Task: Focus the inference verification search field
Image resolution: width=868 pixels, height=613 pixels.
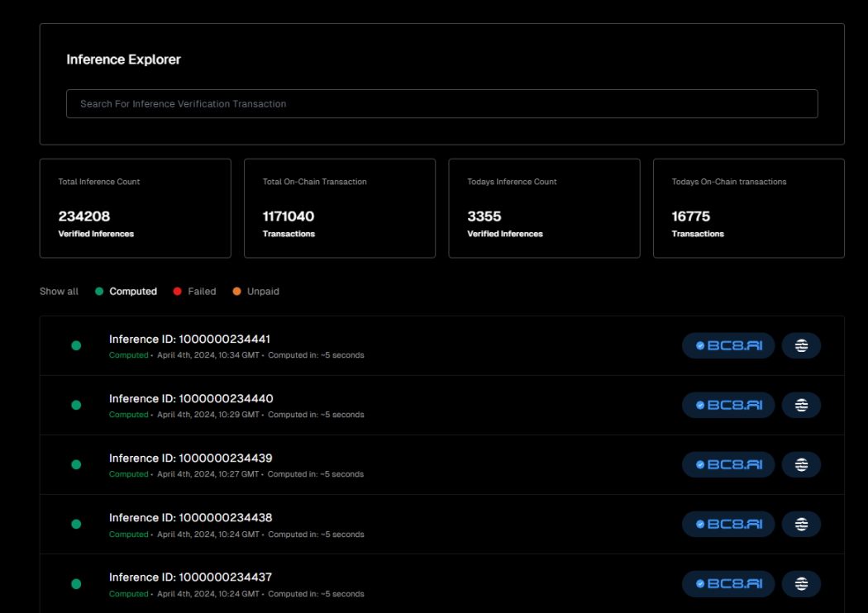Action: click(x=441, y=104)
